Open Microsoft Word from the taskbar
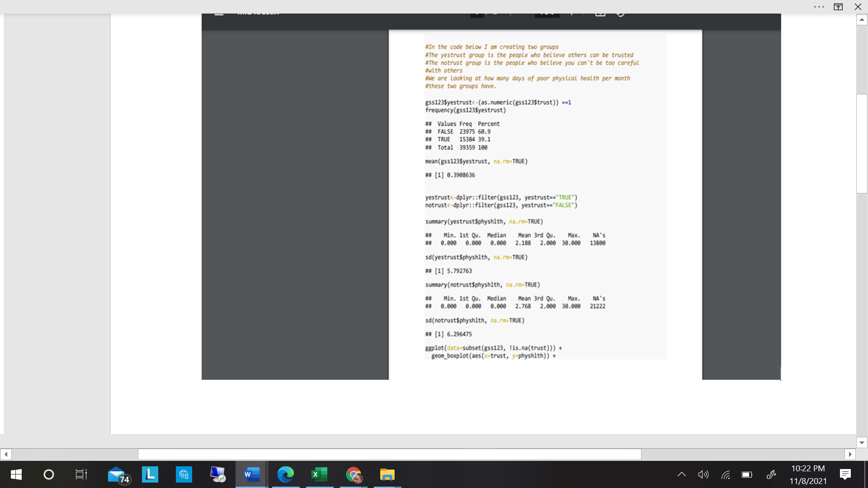 (x=251, y=474)
